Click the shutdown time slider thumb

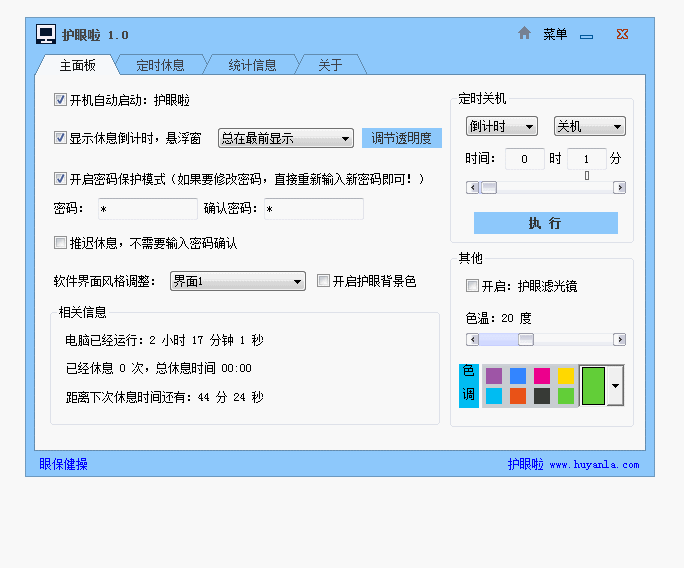click(489, 188)
